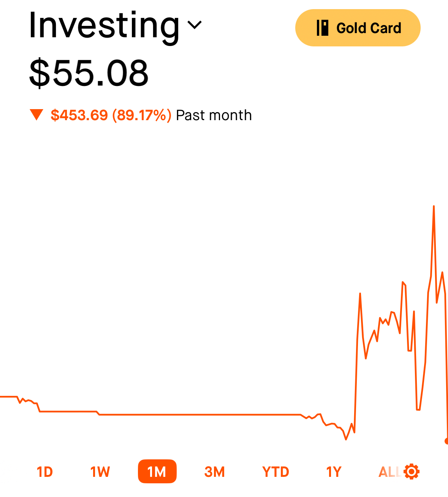Click the highest peak of the chart
Screen dimensions: 448x497
[434, 206]
